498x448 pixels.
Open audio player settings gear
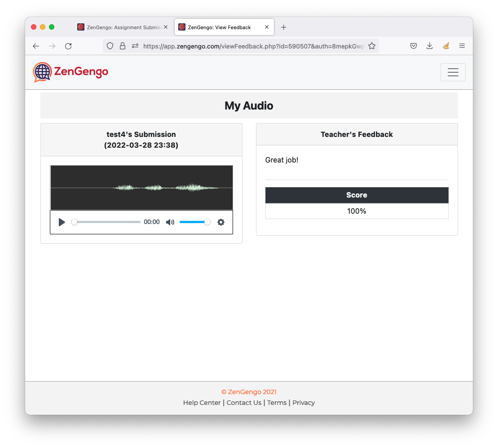221,222
